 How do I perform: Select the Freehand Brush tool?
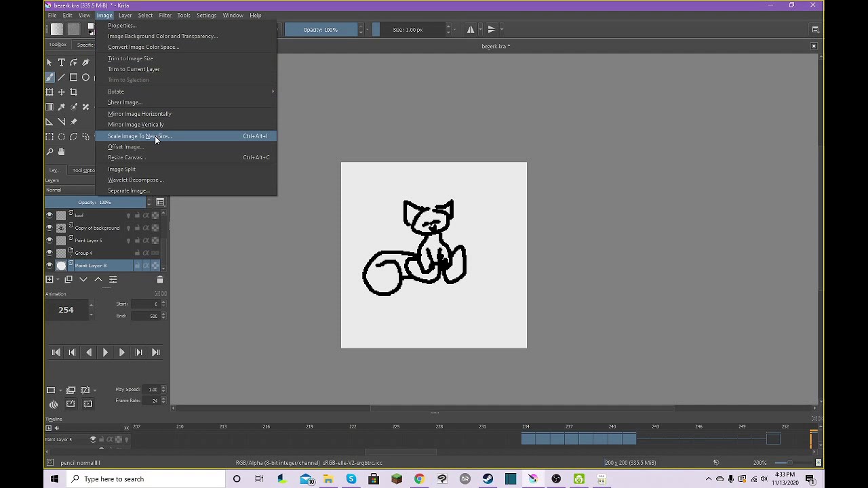click(x=50, y=77)
